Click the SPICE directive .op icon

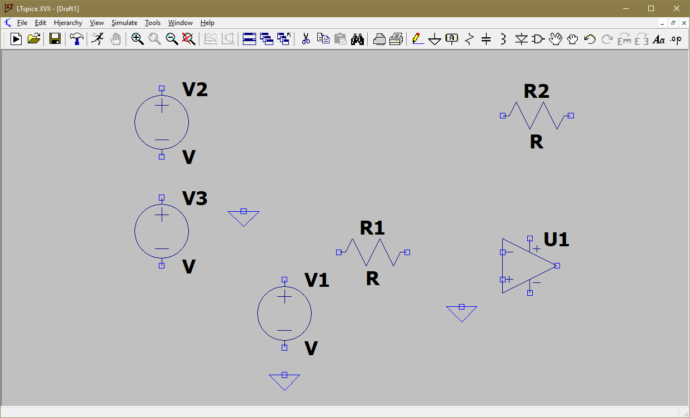(x=676, y=39)
